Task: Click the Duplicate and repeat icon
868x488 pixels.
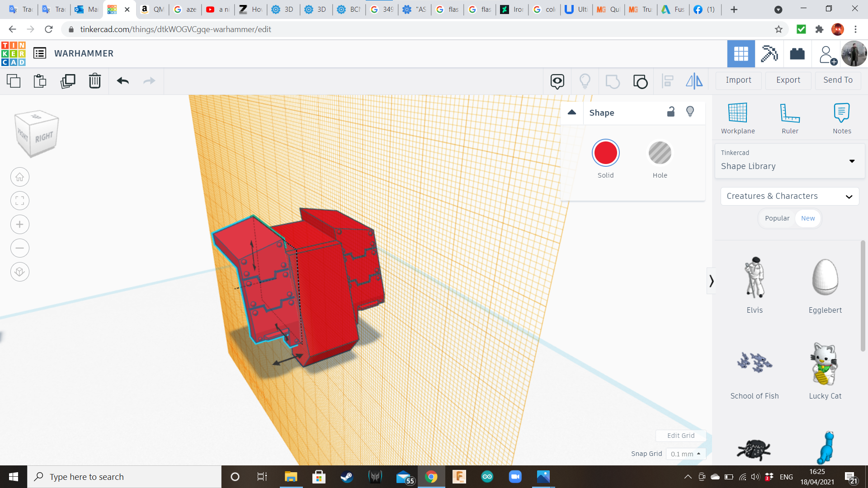Action: [68, 81]
